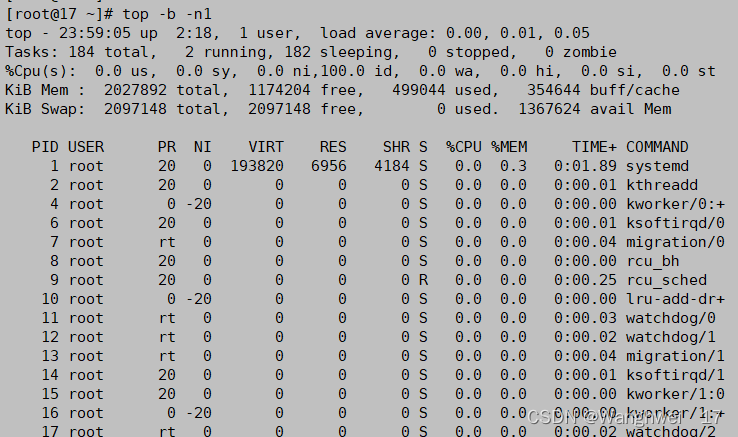Click the '499044 used' memory value
Viewport: 738px width, 437px height.
[x=441, y=90]
